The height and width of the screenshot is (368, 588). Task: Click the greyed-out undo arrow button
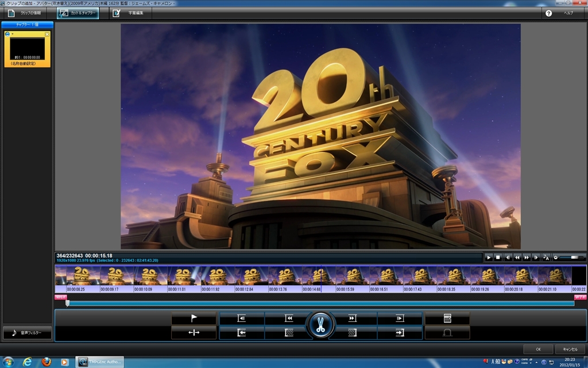447,333
